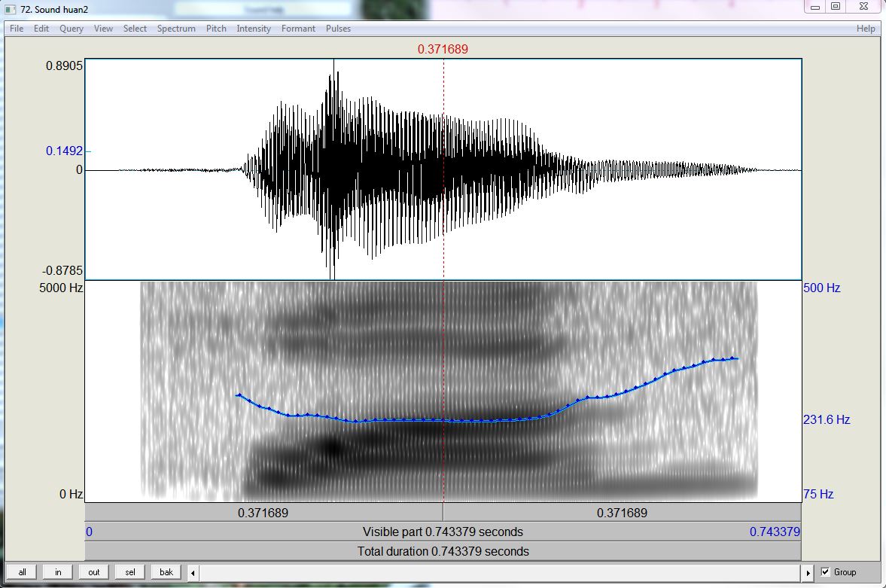Image resolution: width=886 pixels, height=588 pixels.
Task: Click the -0.8785 amplitude minimum label
Action: (62, 271)
